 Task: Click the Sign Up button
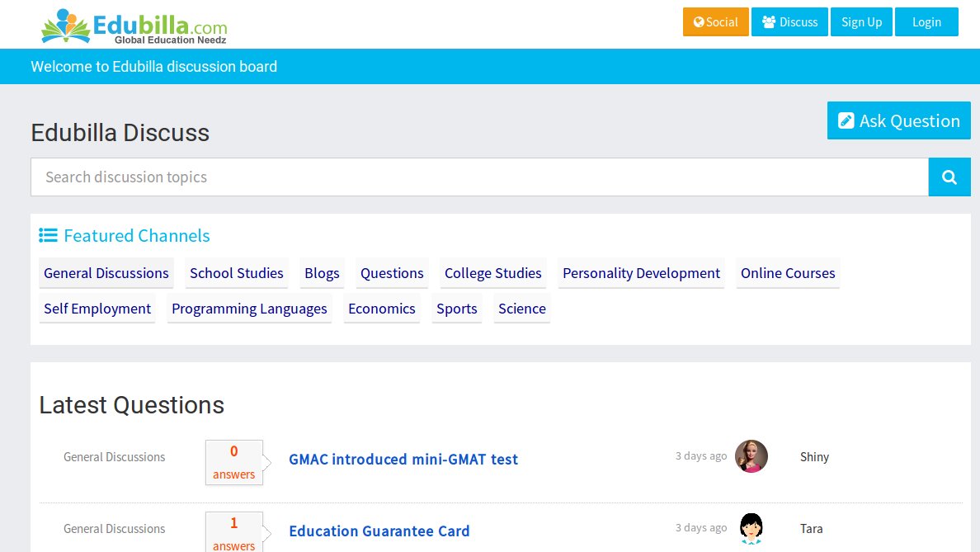coord(861,22)
